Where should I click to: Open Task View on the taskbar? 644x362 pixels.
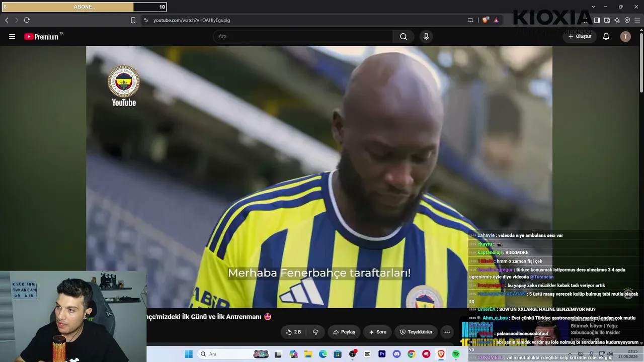point(278,354)
